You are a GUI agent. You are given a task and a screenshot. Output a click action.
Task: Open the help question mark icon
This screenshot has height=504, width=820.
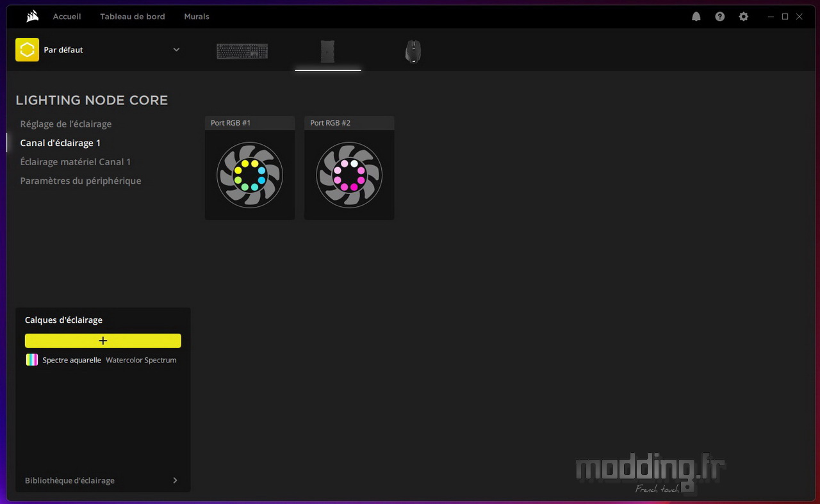[x=720, y=17]
